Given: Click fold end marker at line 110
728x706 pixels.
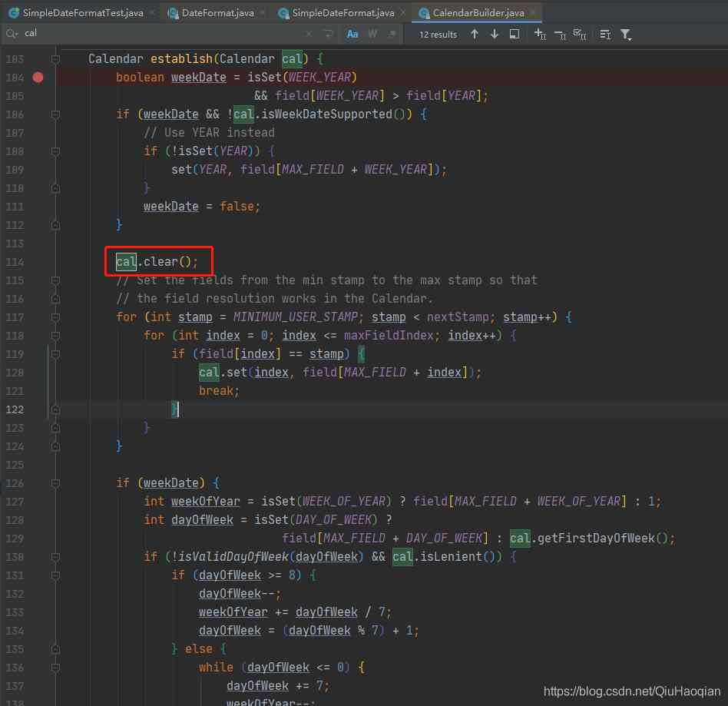Looking at the screenshot, I should (55, 188).
